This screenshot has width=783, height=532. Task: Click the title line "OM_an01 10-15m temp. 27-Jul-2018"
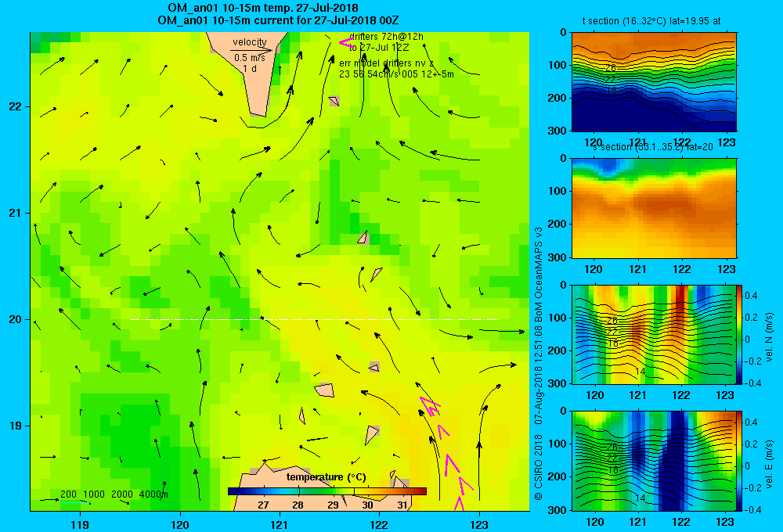[263, 8]
